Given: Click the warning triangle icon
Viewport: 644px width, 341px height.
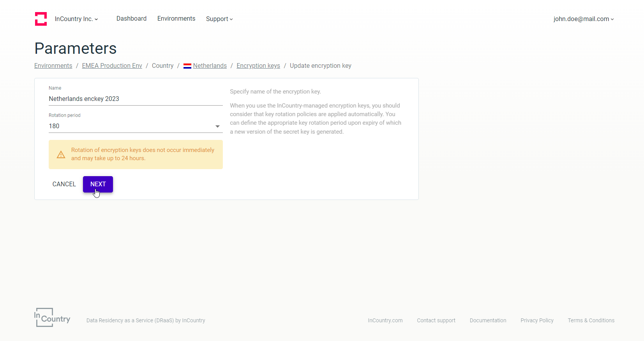Looking at the screenshot, I should (61, 155).
